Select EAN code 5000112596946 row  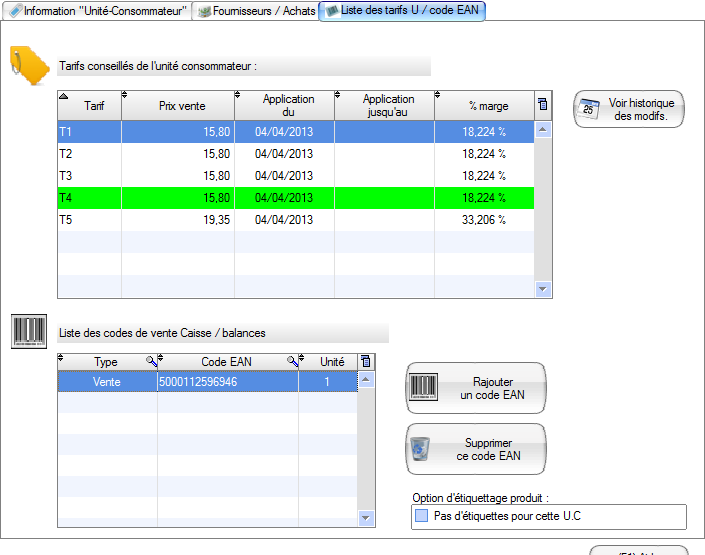(206, 381)
